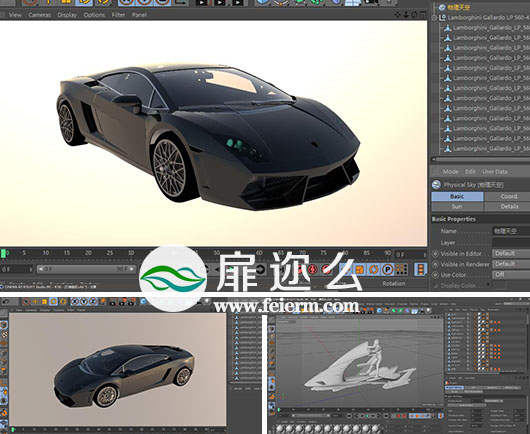Toggle the Visible in Editor animation dot
Viewport: 530px width, 434px height.
(435, 254)
